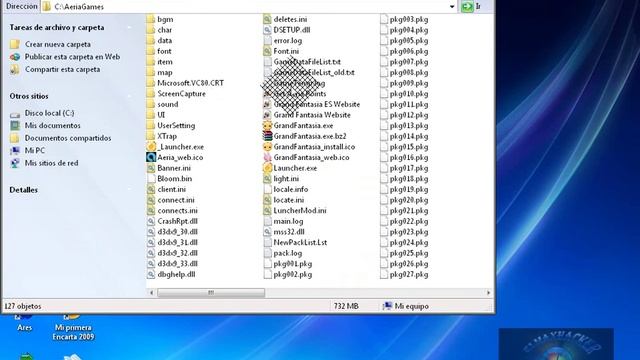Go to Mi PC

pyautogui.click(x=35, y=151)
